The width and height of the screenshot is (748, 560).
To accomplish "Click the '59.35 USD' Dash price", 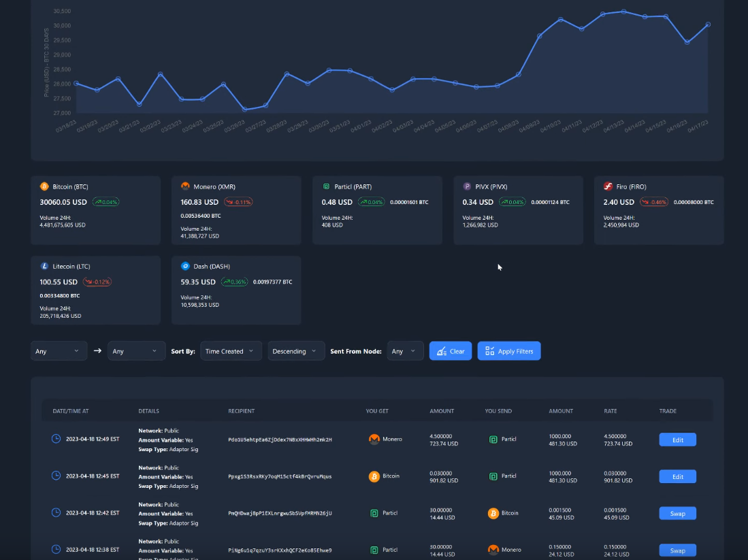I will point(198,282).
